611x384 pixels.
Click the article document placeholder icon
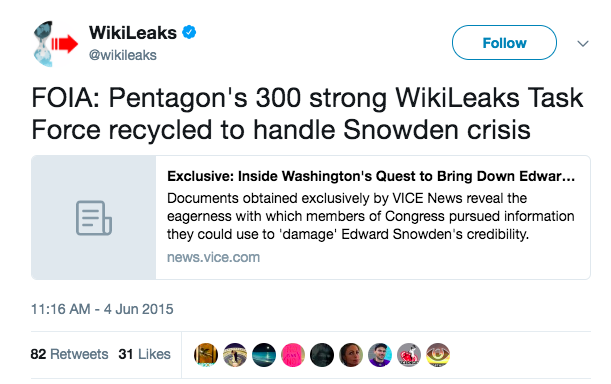coord(94,218)
